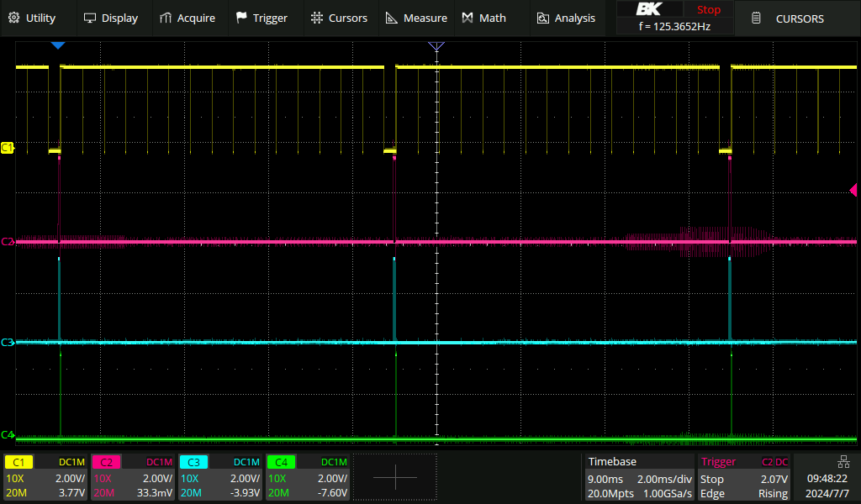Click the CURSORS panel list icon
Screen dimensions: 861x504
[x=756, y=18]
